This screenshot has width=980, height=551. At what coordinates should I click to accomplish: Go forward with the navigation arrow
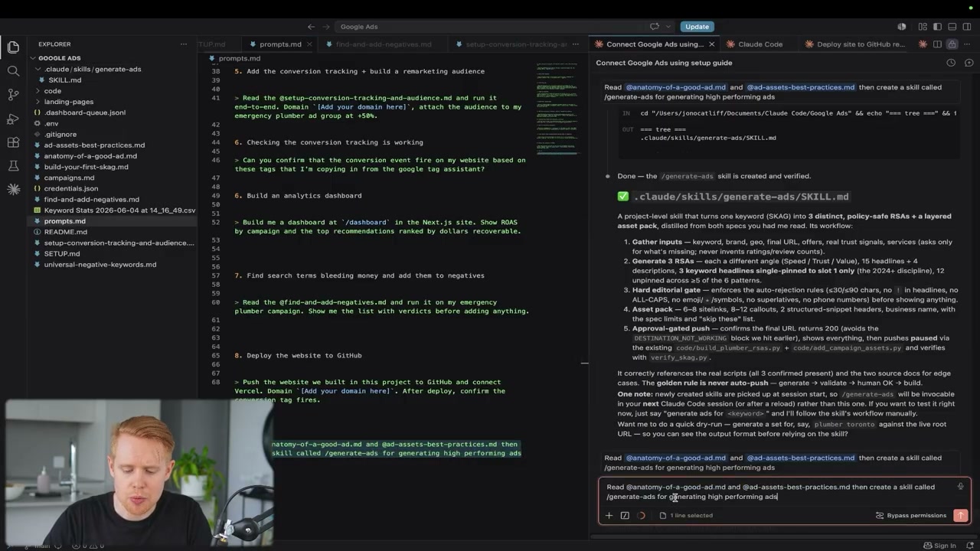(325, 27)
